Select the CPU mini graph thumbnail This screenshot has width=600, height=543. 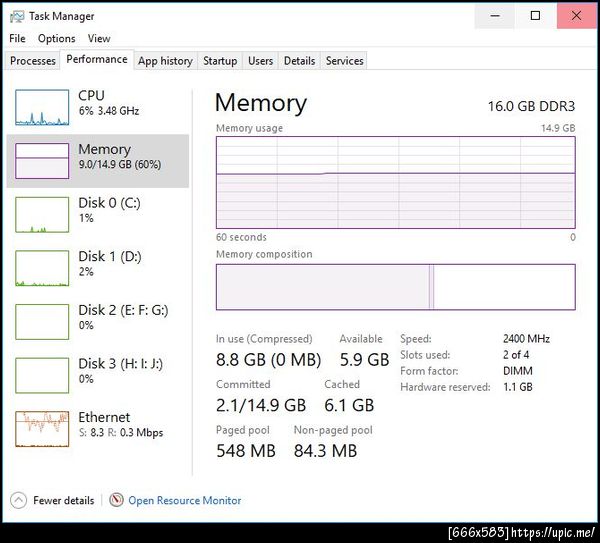click(42, 107)
